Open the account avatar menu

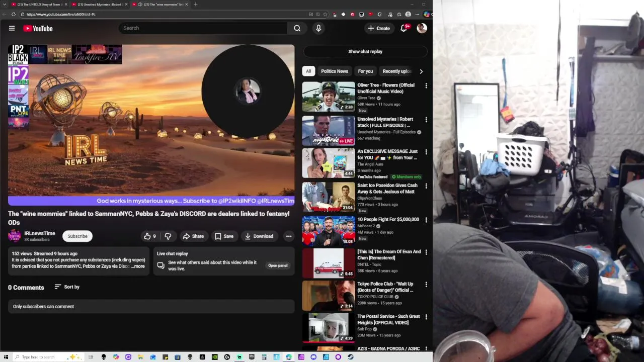pos(422,28)
